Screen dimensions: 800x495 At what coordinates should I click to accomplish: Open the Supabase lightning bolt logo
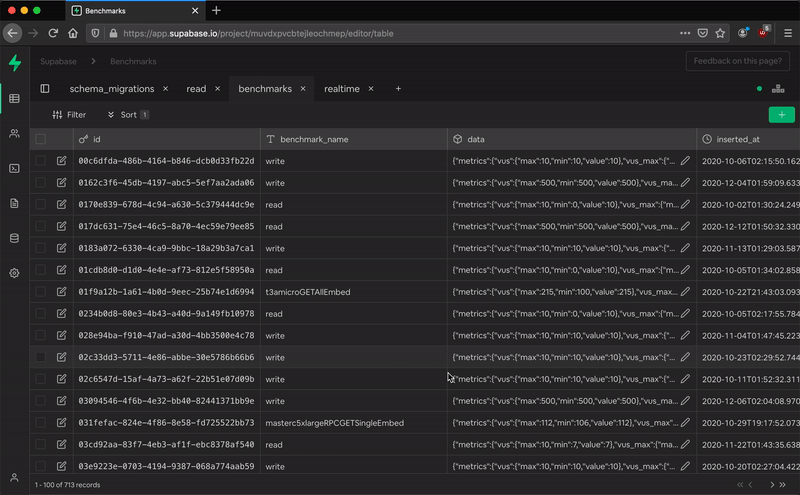point(15,63)
